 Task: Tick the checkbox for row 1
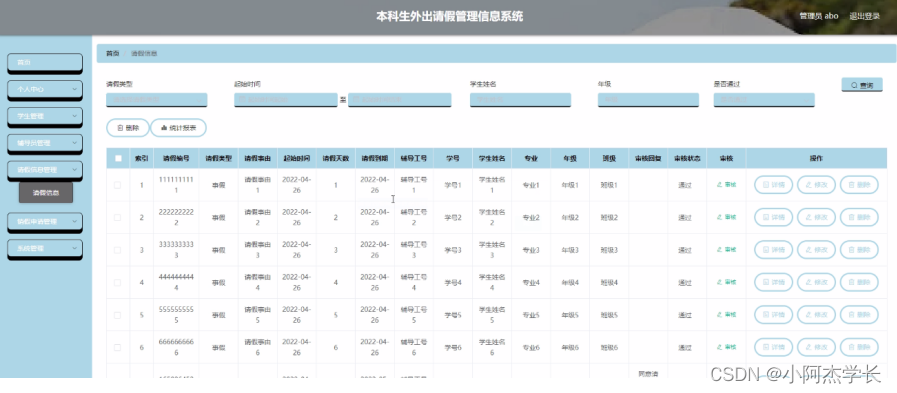(x=118, y=185)
